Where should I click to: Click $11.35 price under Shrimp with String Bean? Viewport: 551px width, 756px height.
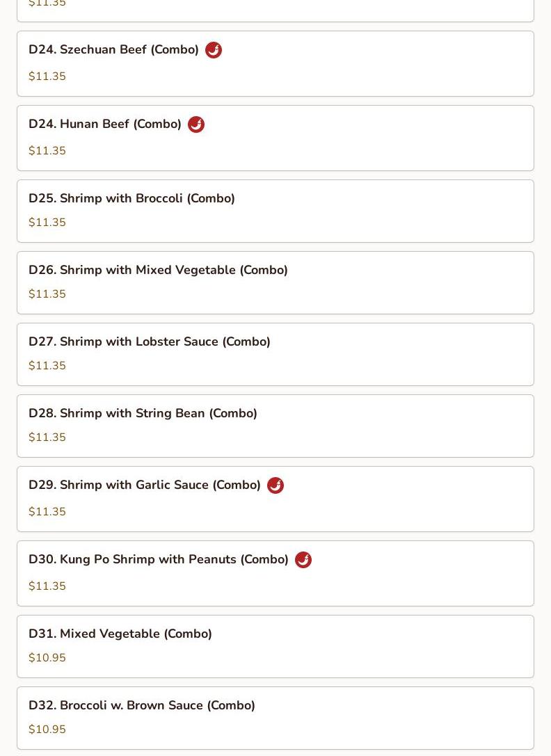coord(47,437)
